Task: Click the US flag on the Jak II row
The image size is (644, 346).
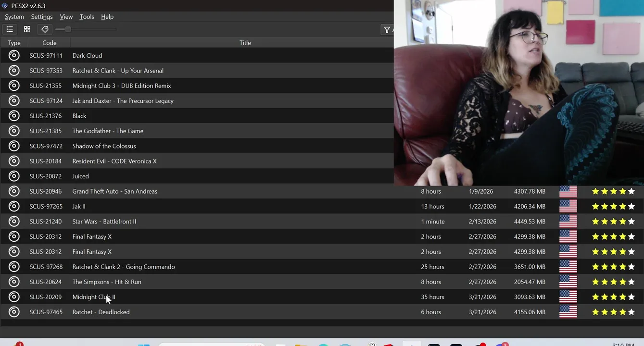Action: (568, 206)
